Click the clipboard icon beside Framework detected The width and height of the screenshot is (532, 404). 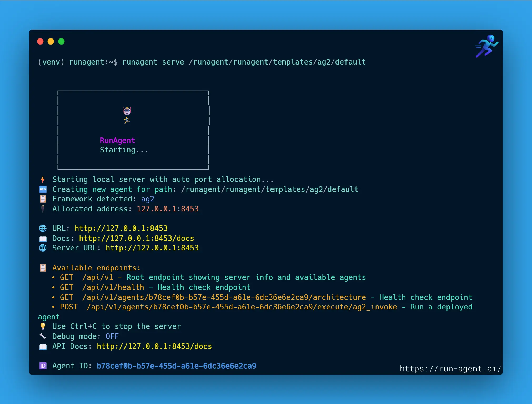pyautogui.click(x=43, y=199)
